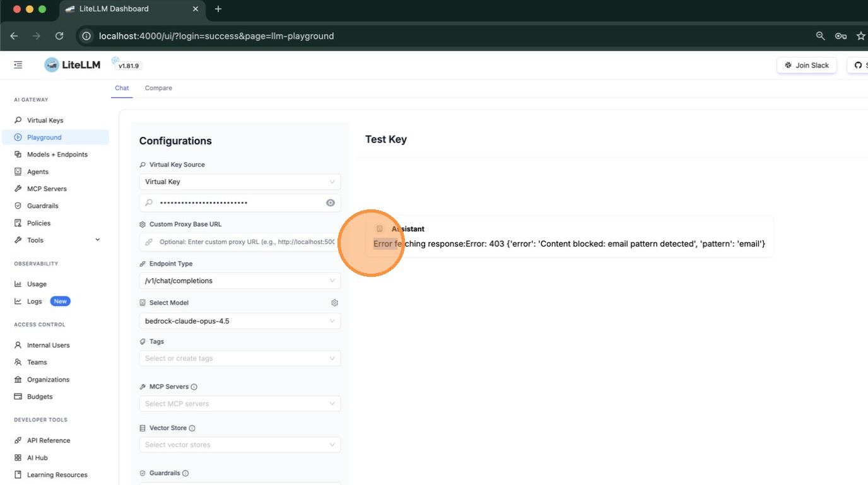Reload the page
Viewport: 868px width, 485px height.
pos(59,36)
